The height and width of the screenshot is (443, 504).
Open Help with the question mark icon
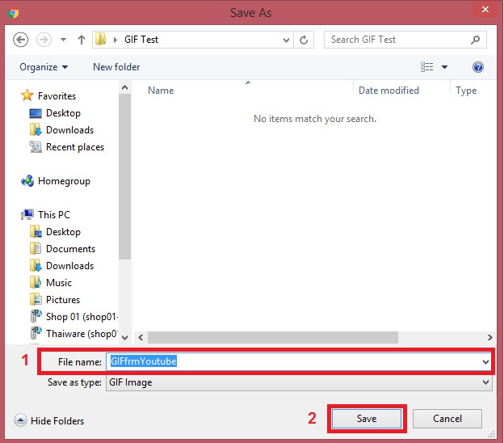(478, 67)
